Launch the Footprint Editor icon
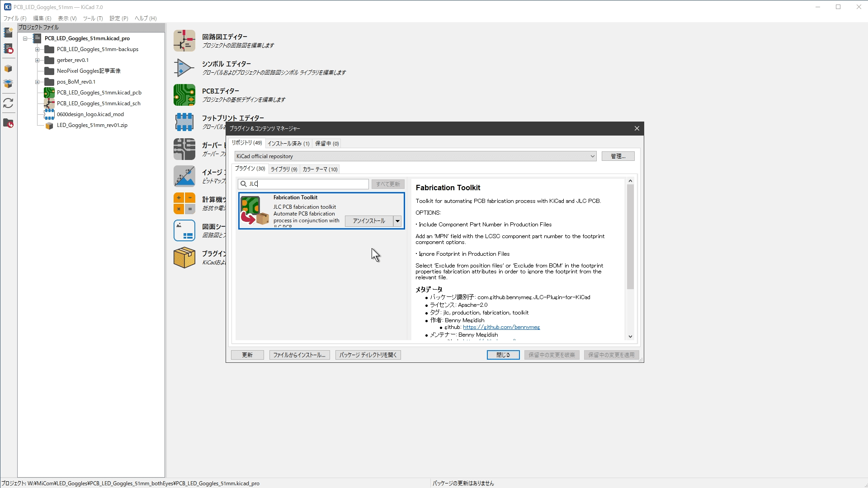Screen dimensions: 868x488 [x=184, y=122]
